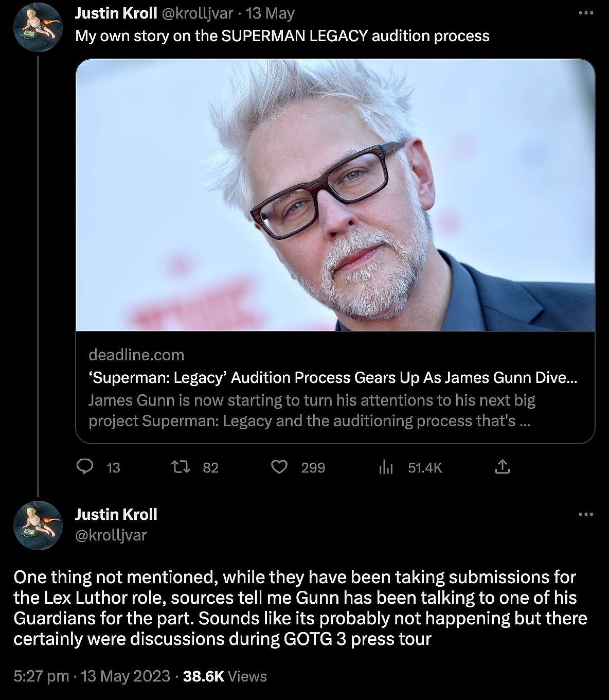Click Justin Kroll name on second tweet
The width and height of the screenshot is (609, 700).
click(116, 514)
